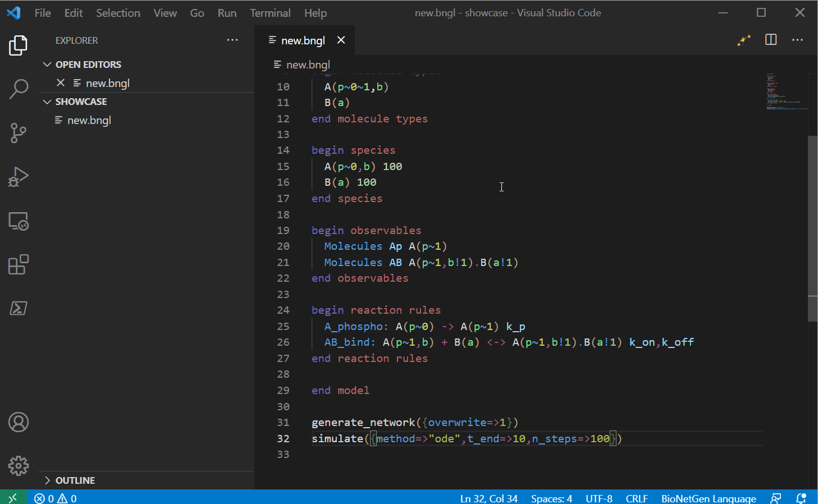Open the View menu

click(165, 13)
